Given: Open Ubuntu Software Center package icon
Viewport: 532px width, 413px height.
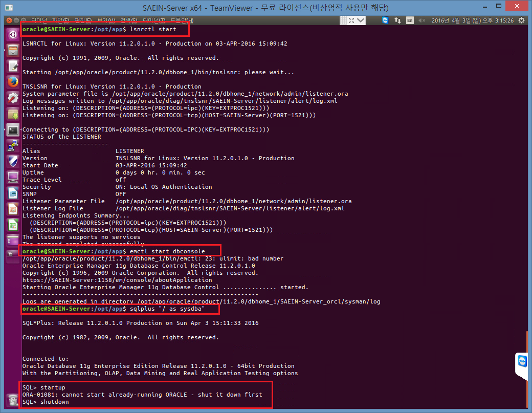Looking at the screenshot, I should tap(13, 114).
